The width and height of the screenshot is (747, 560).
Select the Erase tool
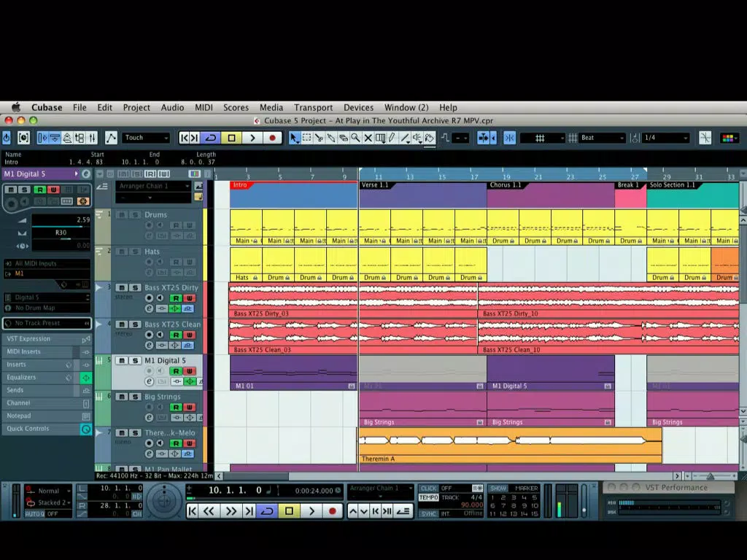click(x=343, y=138)
